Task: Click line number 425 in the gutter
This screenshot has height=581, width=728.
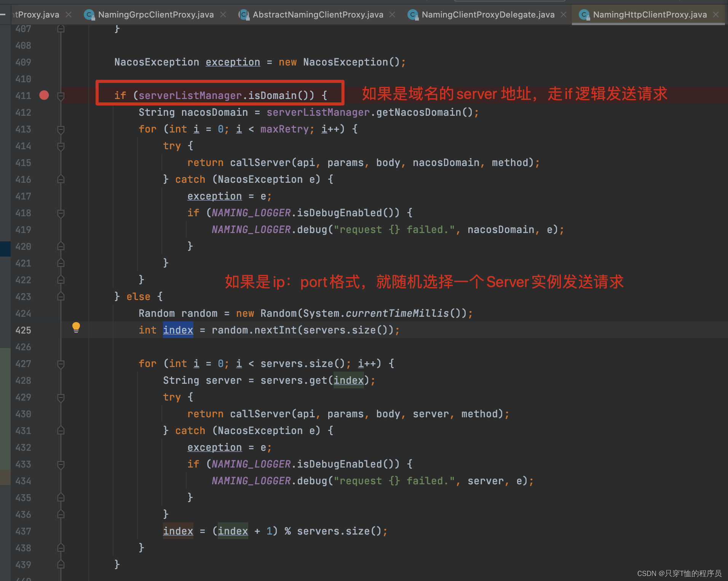Action: coord(23,330)
